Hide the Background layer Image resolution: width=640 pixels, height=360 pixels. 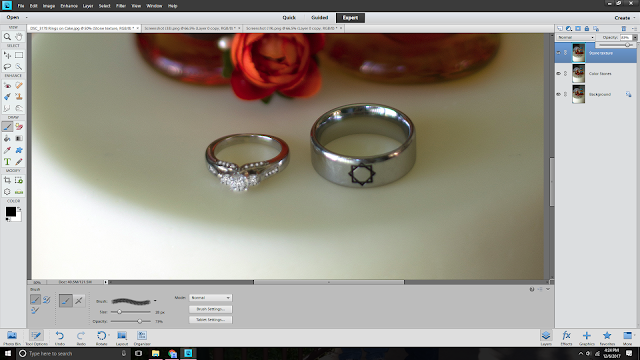pyautogui.click(x=558, y=94)
